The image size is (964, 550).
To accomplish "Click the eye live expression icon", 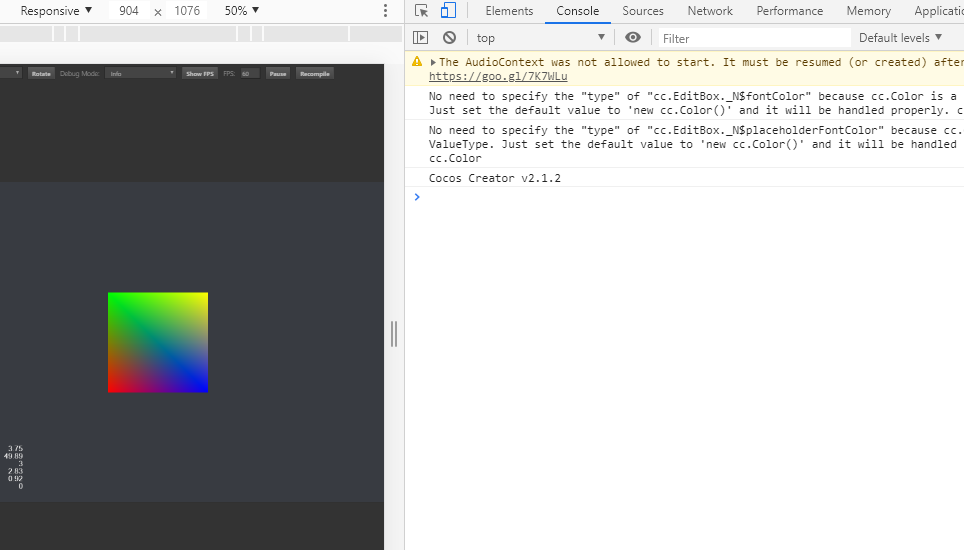I will (x=633, y=38).
